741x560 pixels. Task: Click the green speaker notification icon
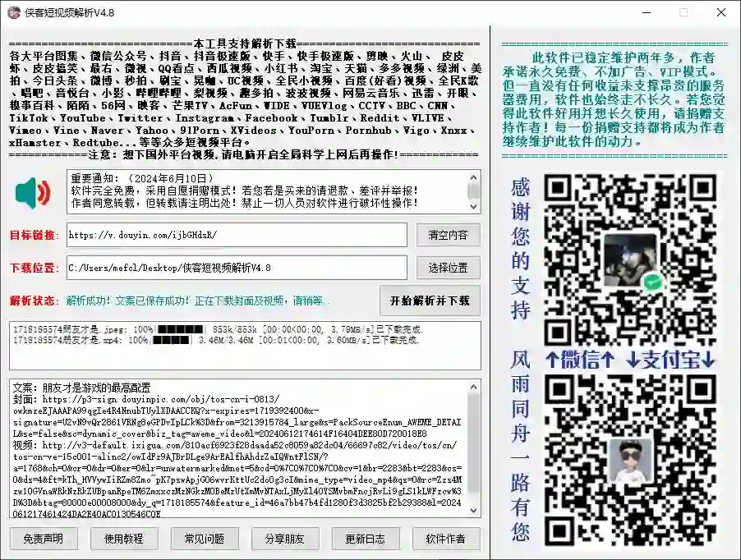33,193
